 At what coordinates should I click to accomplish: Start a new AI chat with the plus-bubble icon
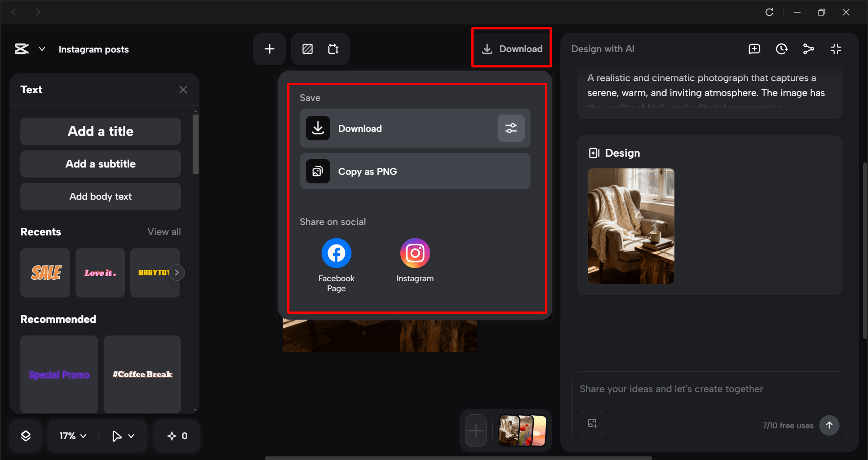754,49
